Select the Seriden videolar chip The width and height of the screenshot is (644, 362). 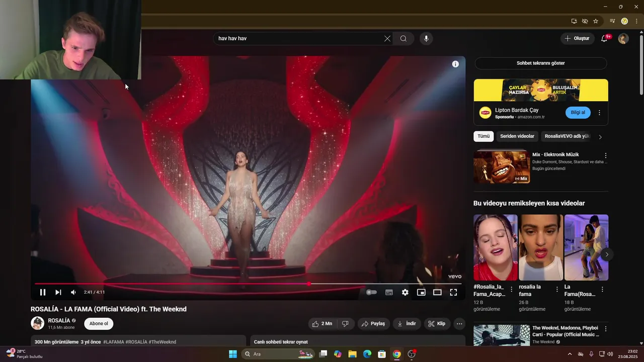pyautogui.click(x=517, y=136)
